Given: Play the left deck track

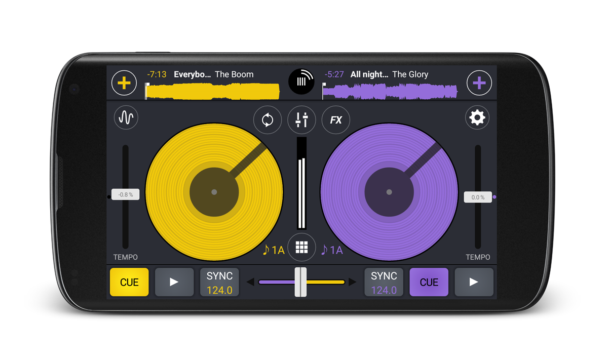Looking at the screenshot, I should click(174, 282).
